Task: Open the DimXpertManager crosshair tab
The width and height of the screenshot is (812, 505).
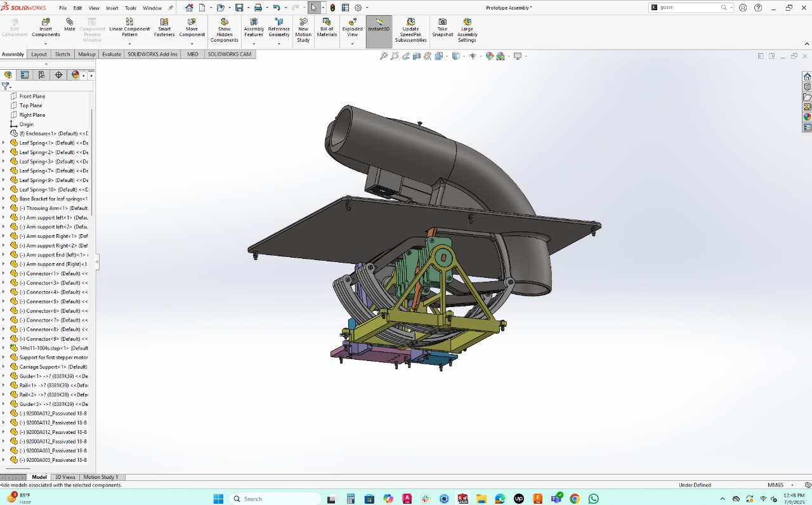Action: tap(58, 75)
